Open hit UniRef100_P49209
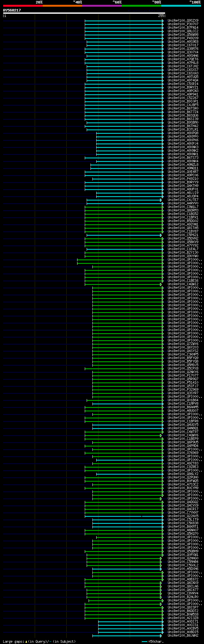The width and height of the screenshot is (204, 644). (183, 38)
